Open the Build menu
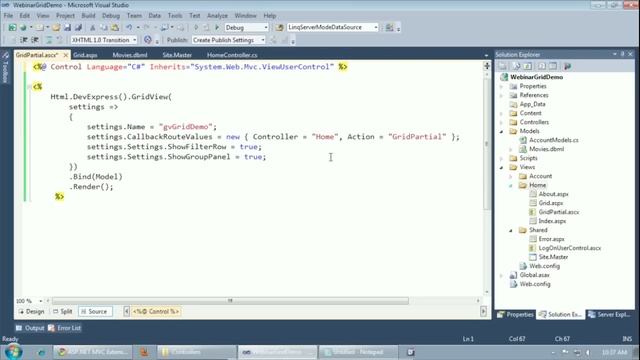Image resolution: width=640 pixels, height=360 pixels. (88, 16)
